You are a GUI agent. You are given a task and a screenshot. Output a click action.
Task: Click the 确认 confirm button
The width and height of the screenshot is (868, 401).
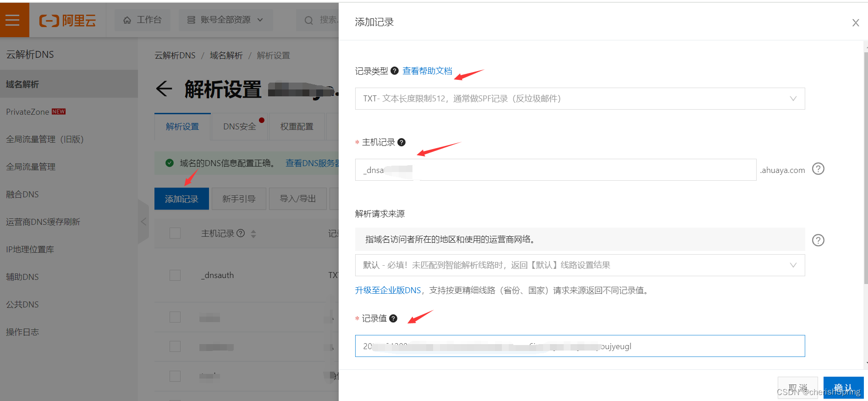[843, 388]
